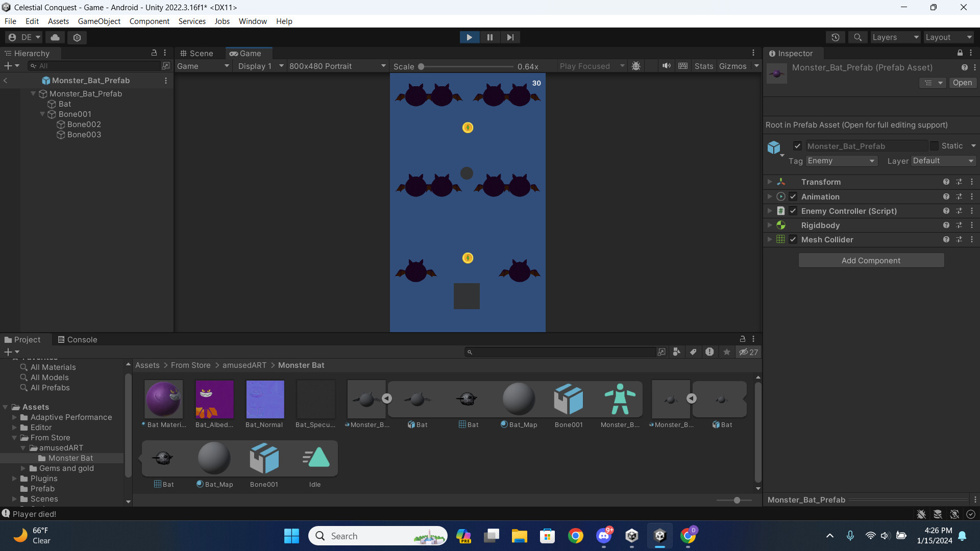Open the search window via the magnifier icon
This screenshot has width=980, height=551.
tap(857, 37)
